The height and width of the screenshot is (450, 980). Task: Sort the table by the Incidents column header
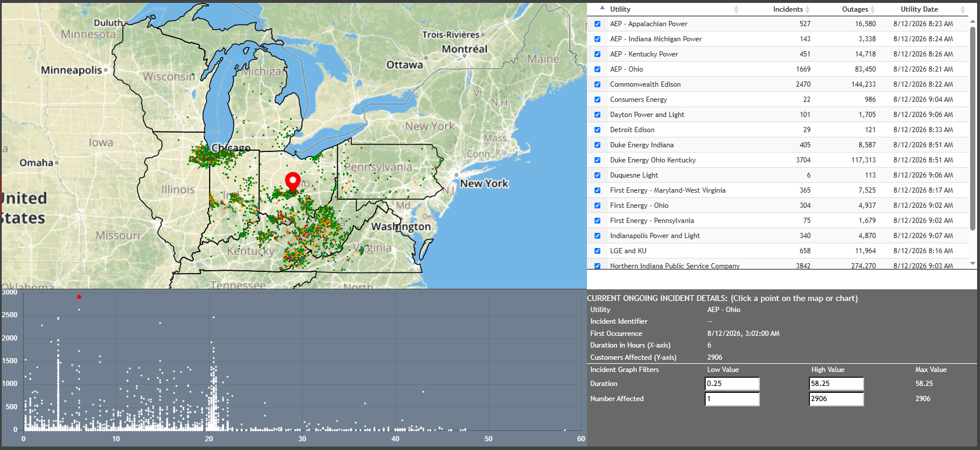click(x=788, y=9)
